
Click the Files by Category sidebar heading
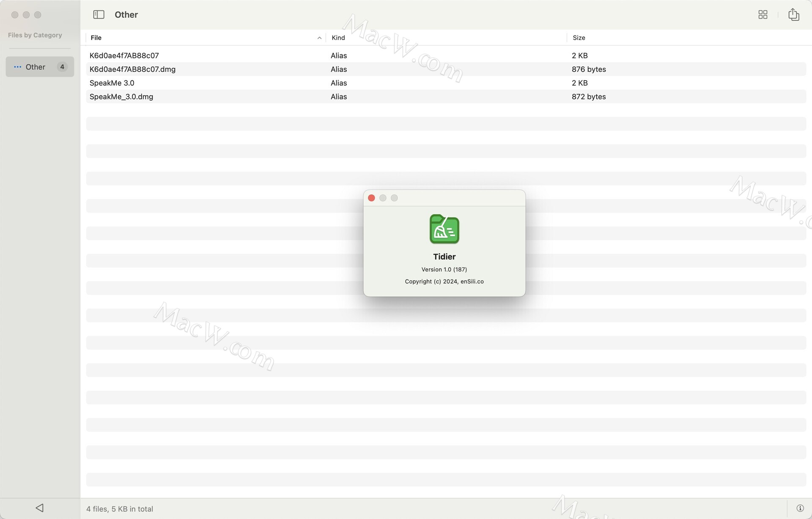(x=35, y=35)
